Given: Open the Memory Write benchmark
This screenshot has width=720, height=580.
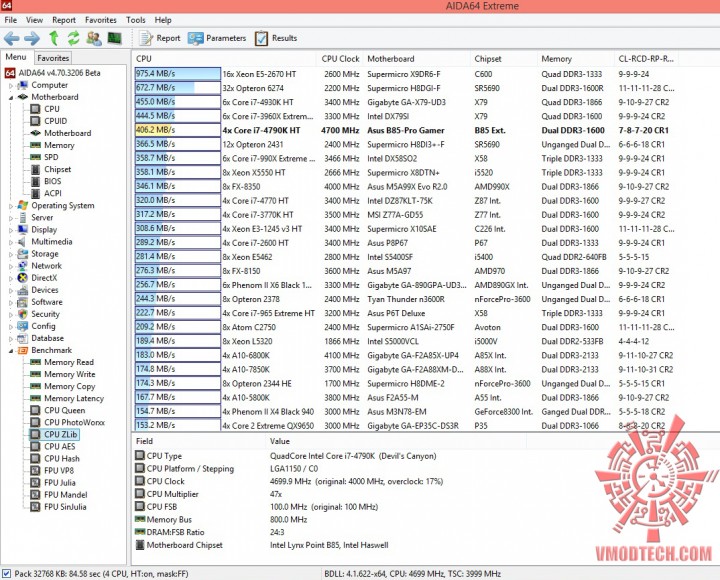Looking at the screenshot, I should 69,374.
